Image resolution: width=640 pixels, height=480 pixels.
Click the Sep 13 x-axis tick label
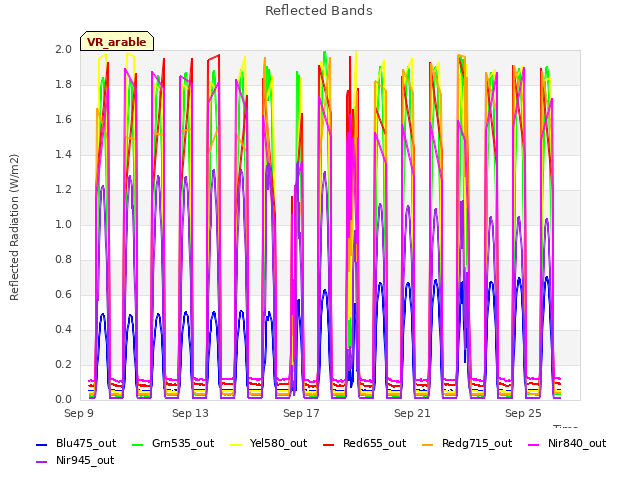pos(190,413)
